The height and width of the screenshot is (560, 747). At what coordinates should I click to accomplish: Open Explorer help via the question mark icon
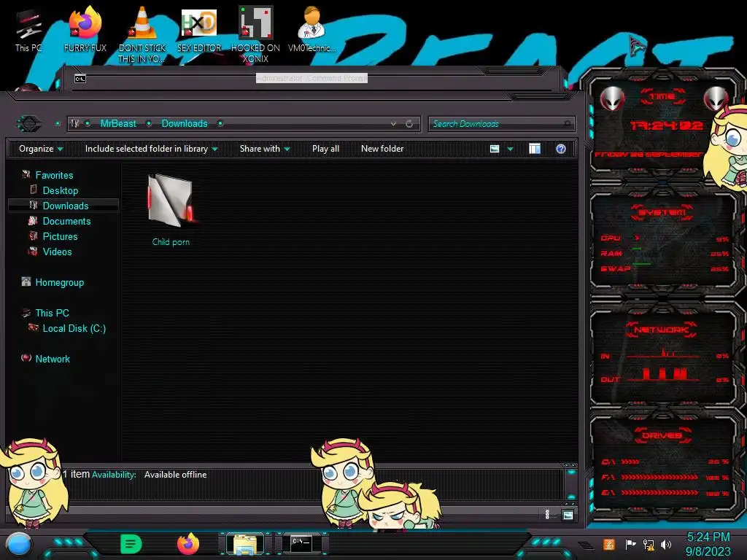point(561,149)
